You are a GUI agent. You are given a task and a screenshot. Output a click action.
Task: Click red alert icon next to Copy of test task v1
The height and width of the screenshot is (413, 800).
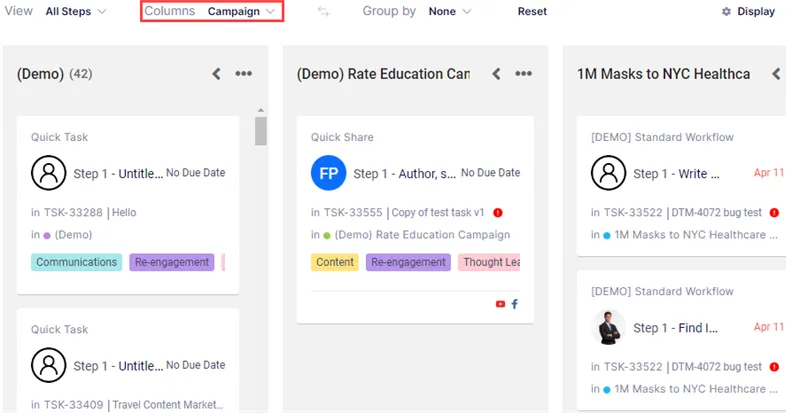point(498,212)
